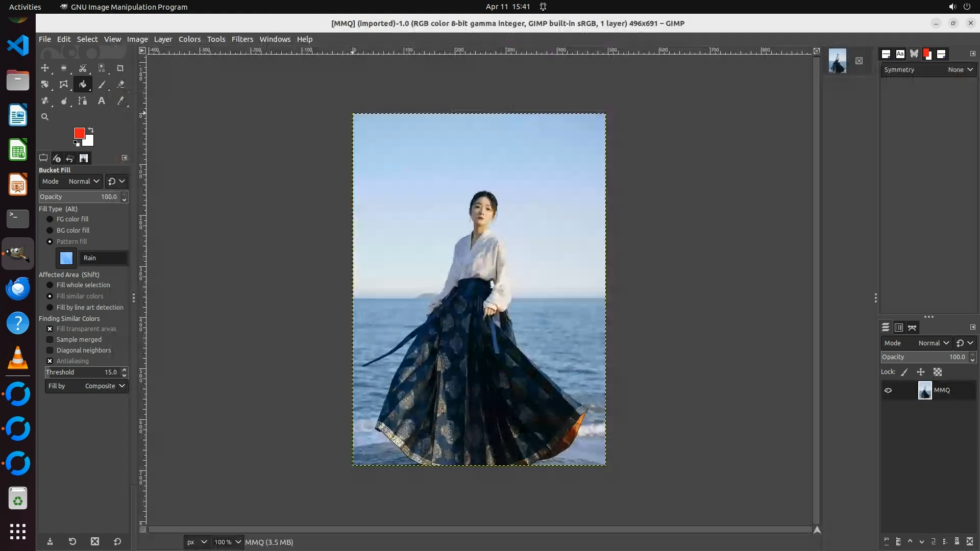Select FG color fill radio option

(x=50, y=219)
